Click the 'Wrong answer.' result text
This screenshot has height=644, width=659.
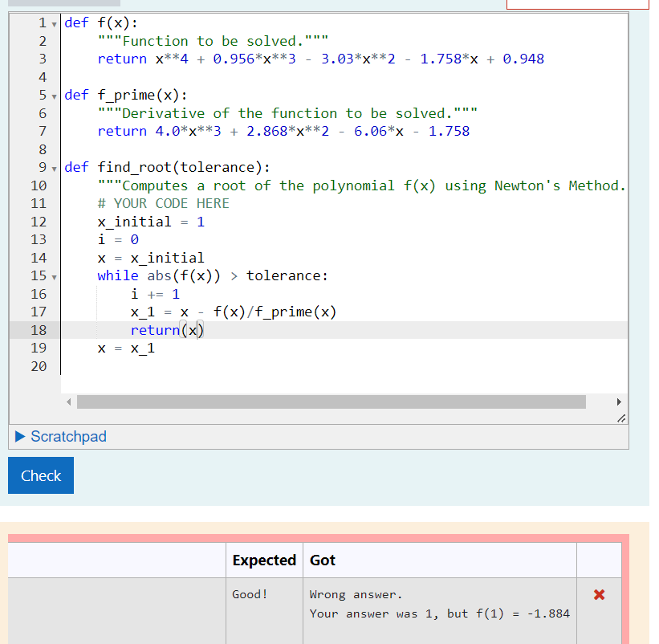[356, 594]
